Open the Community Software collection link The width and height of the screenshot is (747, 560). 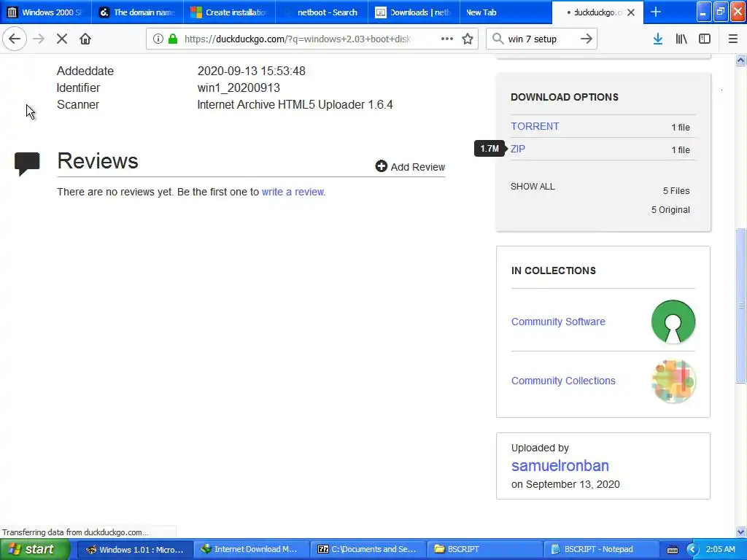click(558, 322)
